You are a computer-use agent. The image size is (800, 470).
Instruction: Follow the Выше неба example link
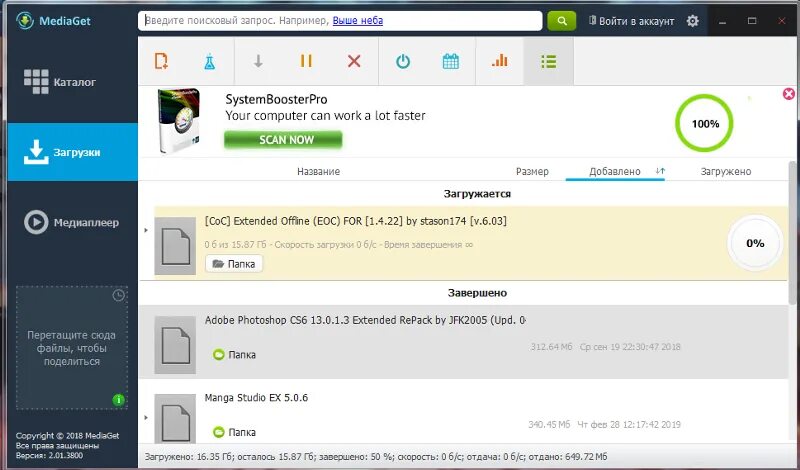tap(358, 21)
